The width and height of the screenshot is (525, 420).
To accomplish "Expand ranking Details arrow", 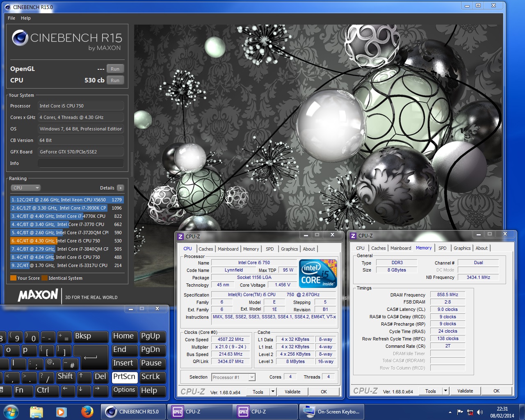I will point(120,188).
